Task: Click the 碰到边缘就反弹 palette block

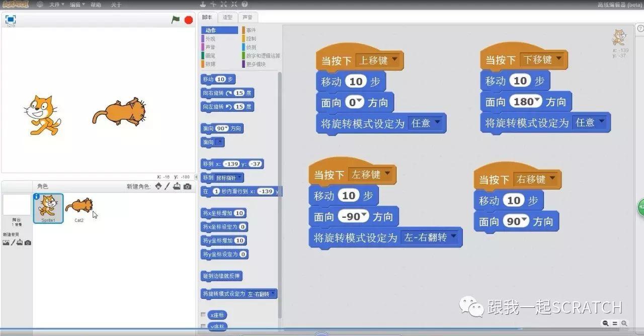Action: 221,276
